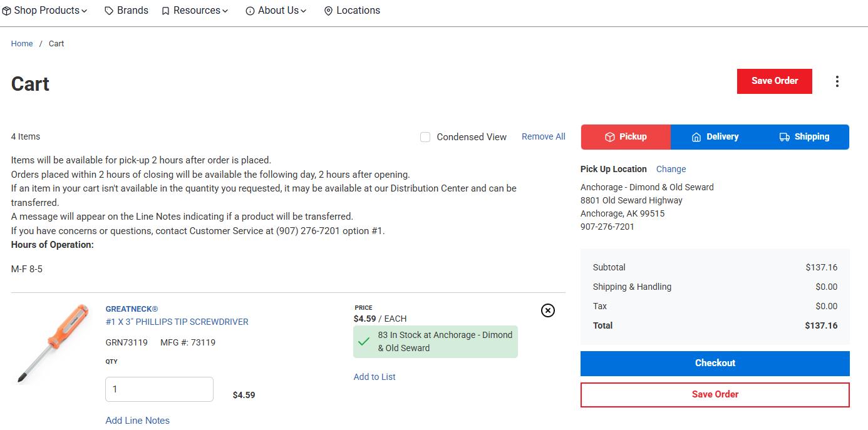This screenshot has width=868, height=430.
Task: Click the Resources bookmark icon
Action: click(x=165, y=11)
